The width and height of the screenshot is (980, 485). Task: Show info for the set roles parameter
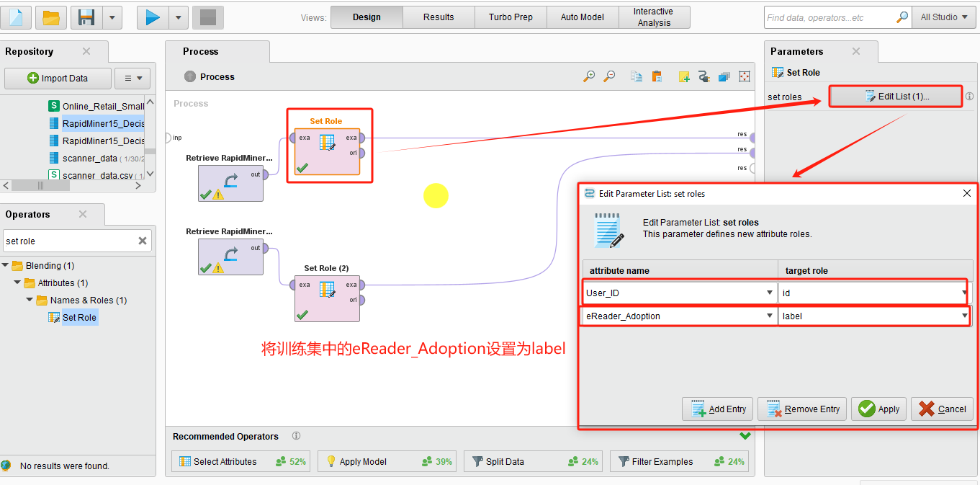coord(969,96)
